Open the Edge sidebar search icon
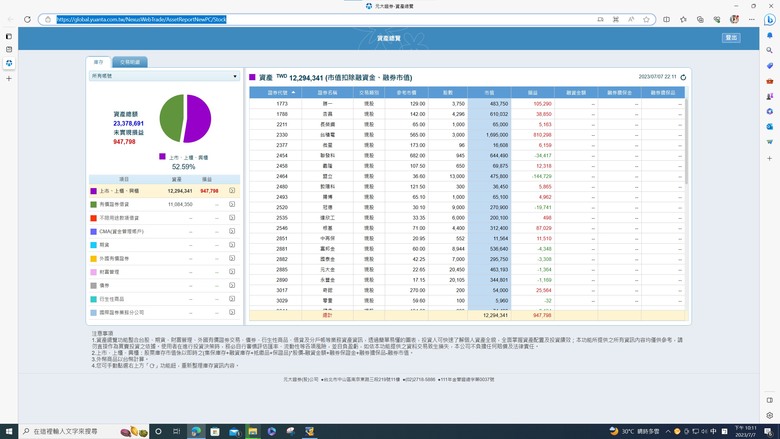This screenshot has width=780, height=439. (770, 50)
